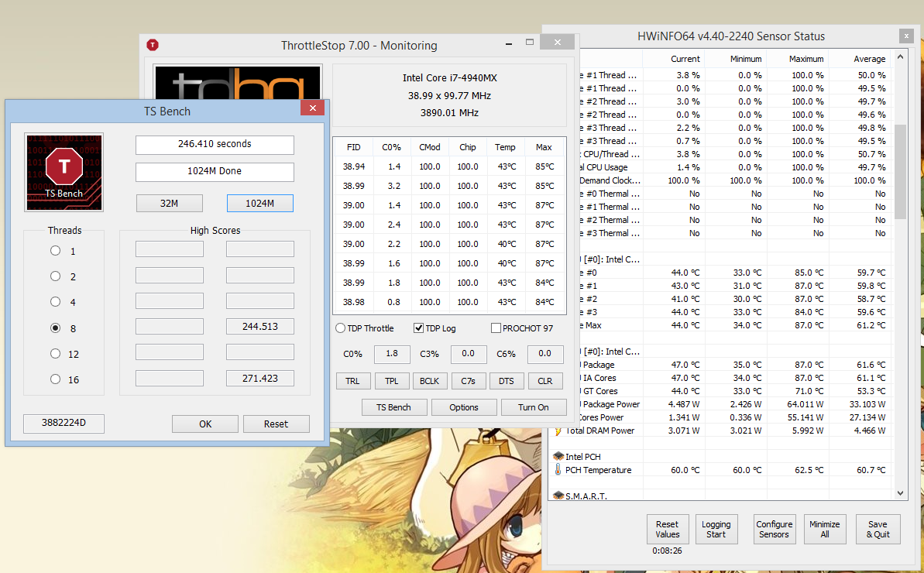Start the 1024M benchmark
Screen dimensions: 924x573
coord(260,203)
